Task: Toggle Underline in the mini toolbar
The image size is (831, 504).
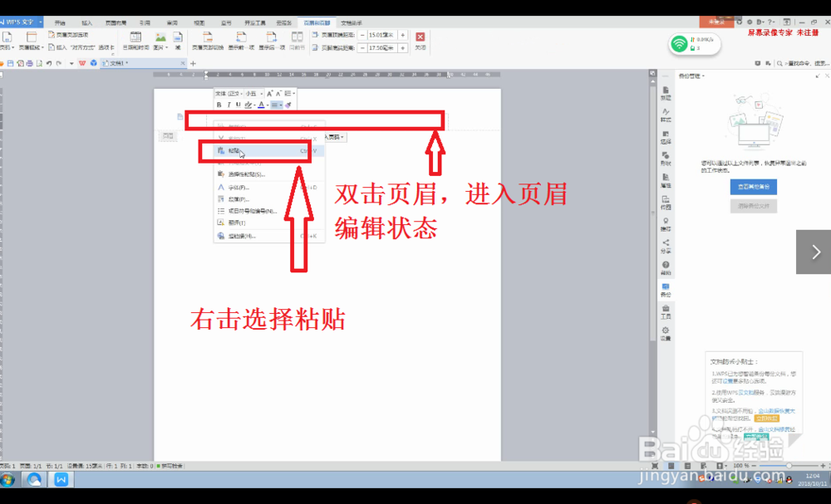Action: click(238, 105)
